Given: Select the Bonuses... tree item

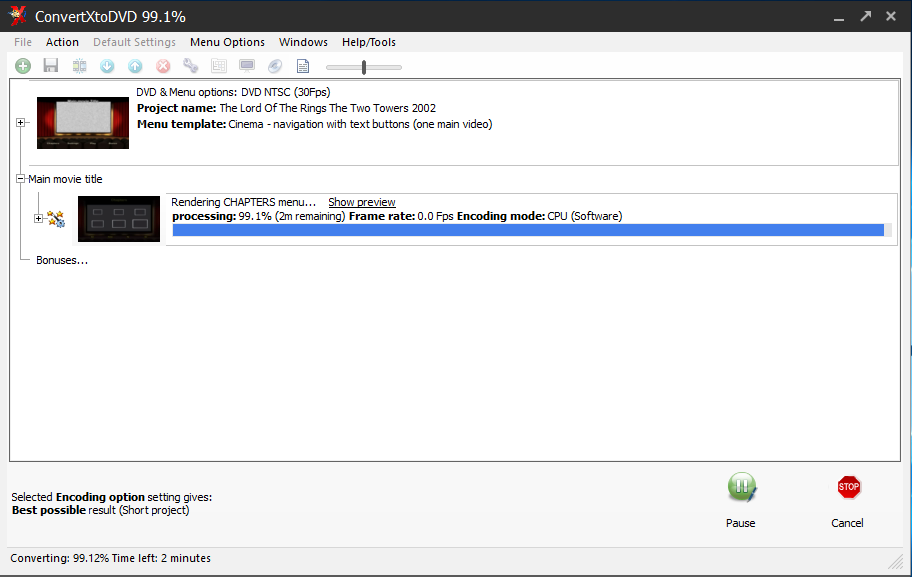Looking at the screenshot, I should (x=62, y=260).
